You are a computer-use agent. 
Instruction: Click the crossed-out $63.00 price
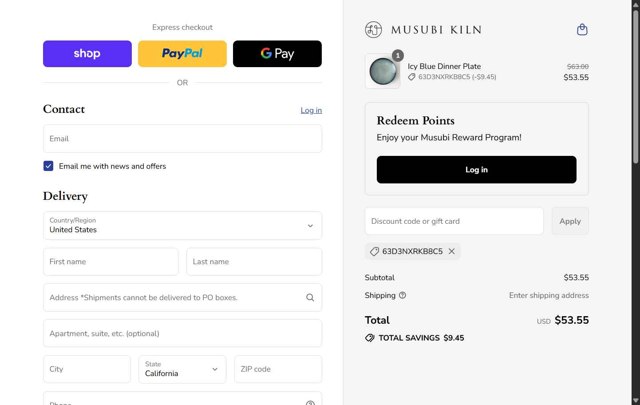578,66
